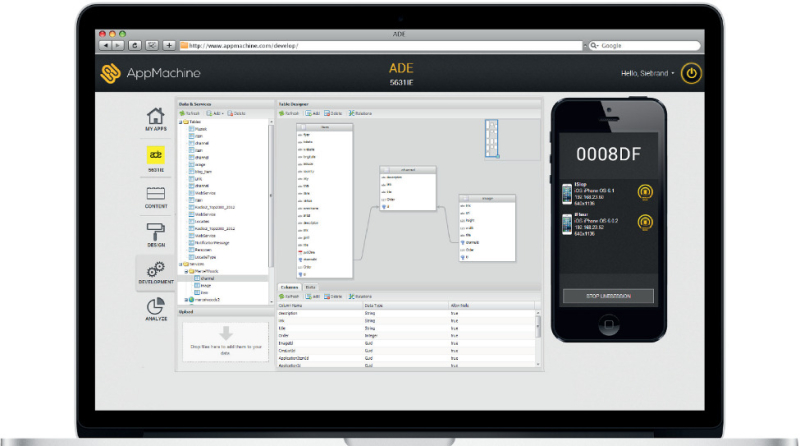Screen dimensions: 800x446
Task: Select pubDate field in item table
Action: pyautogui.click(x=309, y=253)
